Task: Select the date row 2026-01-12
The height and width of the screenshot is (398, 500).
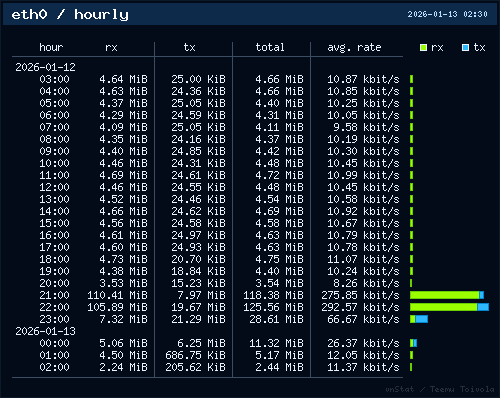Action: pos(45,67)
